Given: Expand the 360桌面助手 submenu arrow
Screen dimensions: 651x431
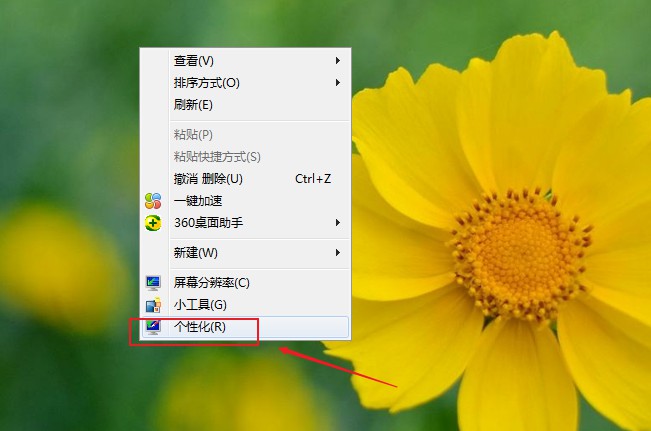Looking at the screenshot, I should coord(338,223).
